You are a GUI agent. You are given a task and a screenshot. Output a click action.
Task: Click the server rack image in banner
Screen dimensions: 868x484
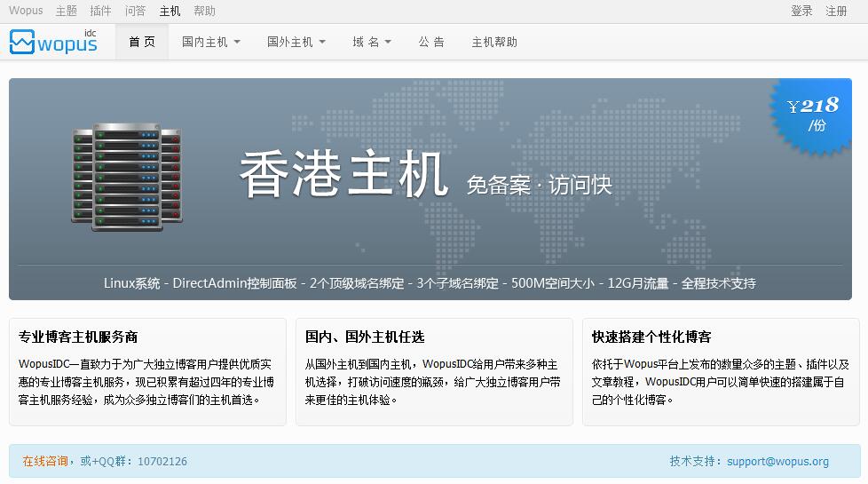127,177
